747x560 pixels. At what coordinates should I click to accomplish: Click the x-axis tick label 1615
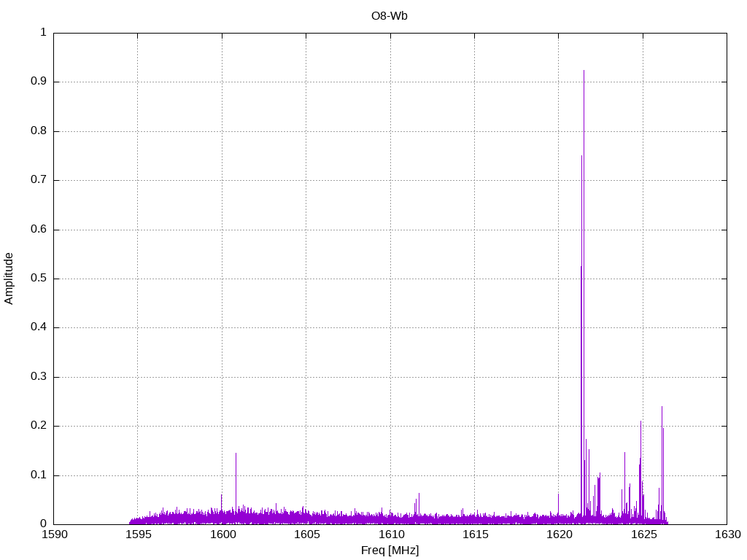tap(475, 534)
